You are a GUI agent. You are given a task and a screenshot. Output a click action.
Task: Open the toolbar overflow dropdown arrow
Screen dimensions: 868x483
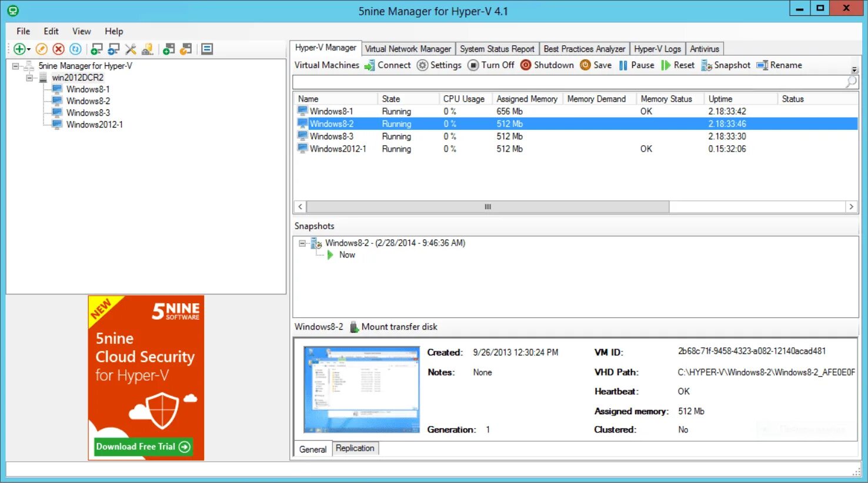(854, 69)
